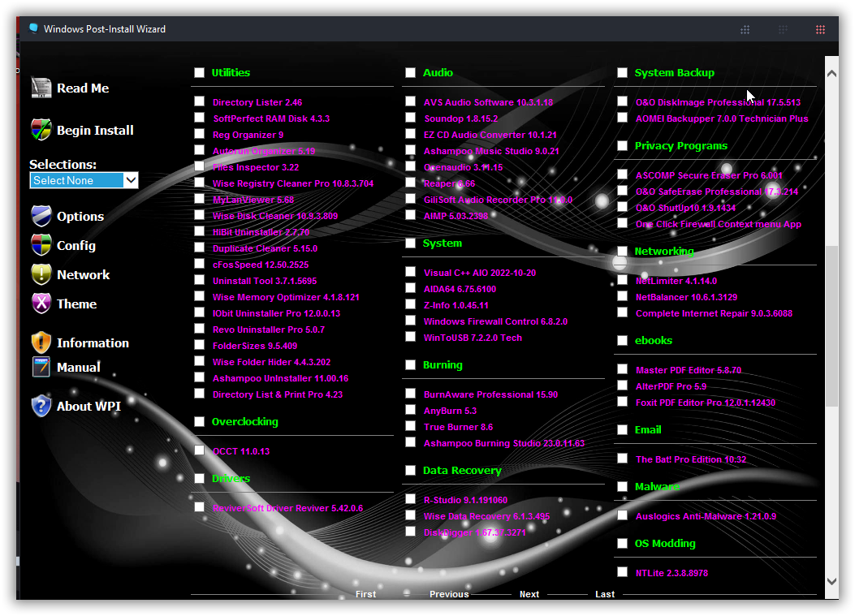Tick the R-Studio 9.1.191060 checkbox
This screenshot has width=855, height=616.
411,499
